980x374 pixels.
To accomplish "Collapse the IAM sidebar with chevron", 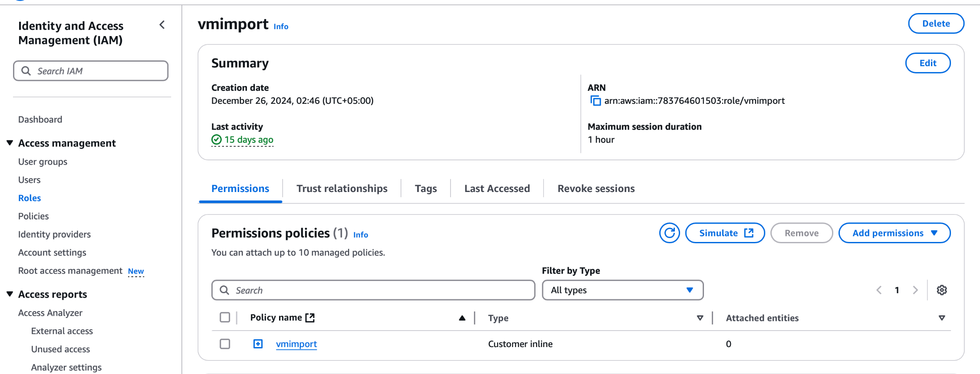I will click(162, 25).
